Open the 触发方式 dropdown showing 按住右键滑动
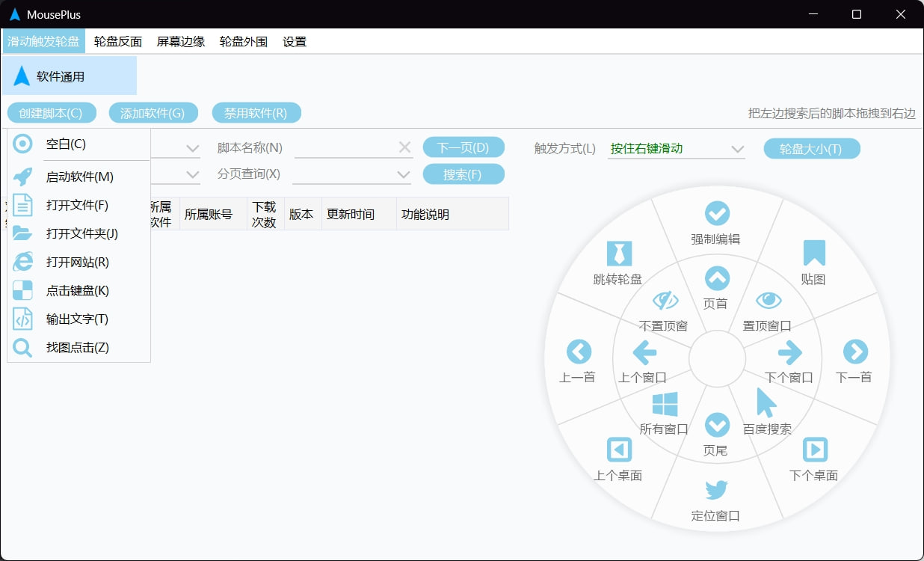The height and width of the screenshot is (561, 924). (x=677, y=148)
